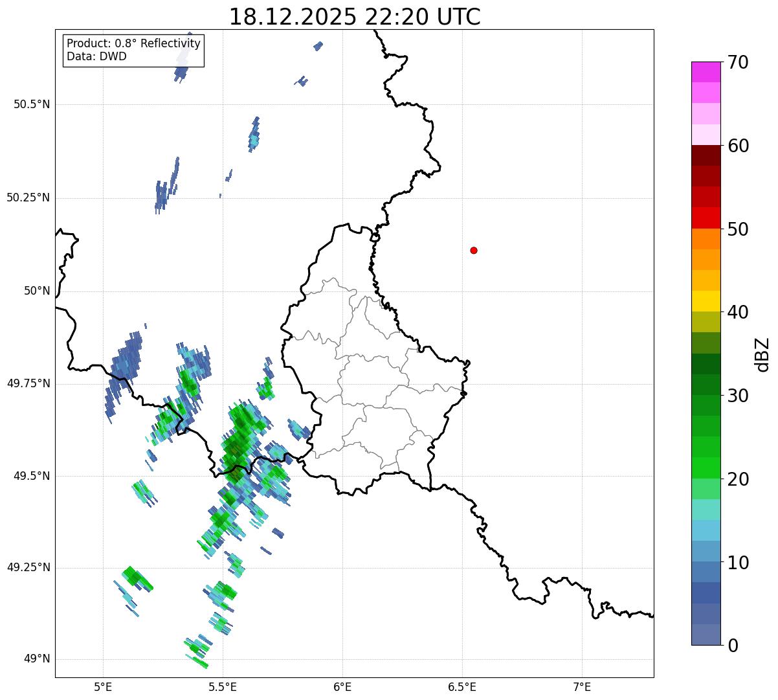The image size is (778, 700).
Task: Click the yellow colorbar swatch just above 40
Action: 706,301
